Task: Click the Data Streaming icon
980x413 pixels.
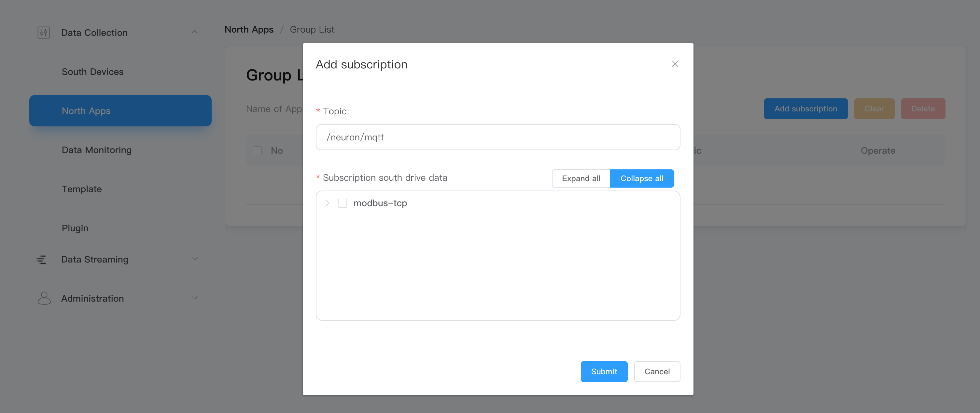Action: (41, 260)
